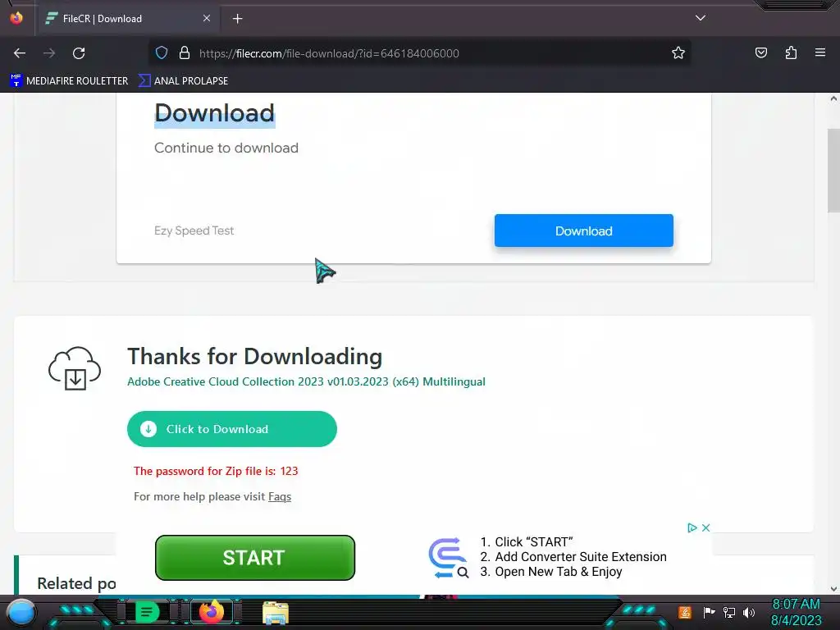Expand the list all tabs chevron

pyautogui.click(x=701, y=18)
